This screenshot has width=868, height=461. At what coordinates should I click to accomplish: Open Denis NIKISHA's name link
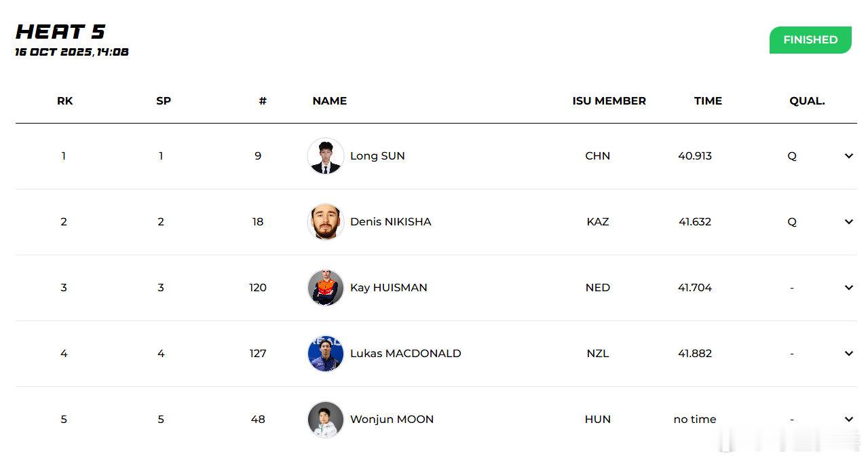click(x=390, y=222)
